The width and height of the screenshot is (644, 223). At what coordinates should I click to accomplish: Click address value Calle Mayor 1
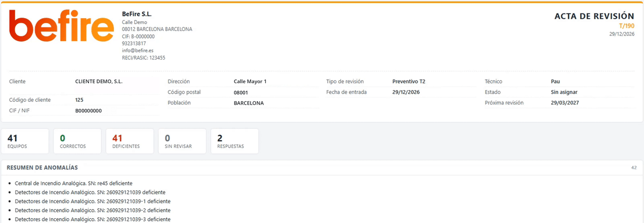pos(250,81)
